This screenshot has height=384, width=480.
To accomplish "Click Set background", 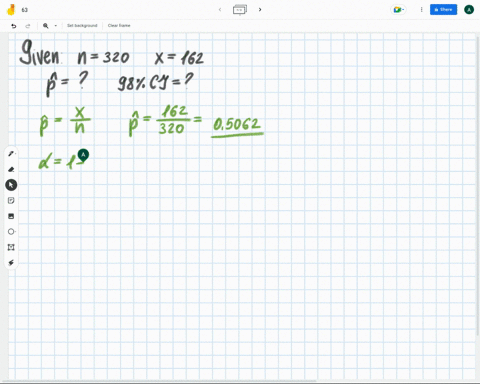I will 82,26.
